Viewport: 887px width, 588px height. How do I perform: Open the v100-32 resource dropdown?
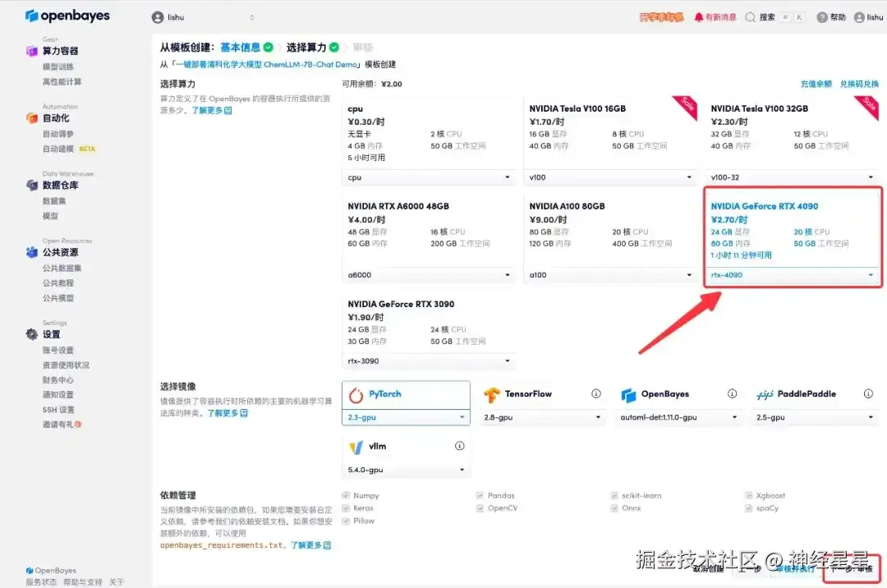(792, 177)
